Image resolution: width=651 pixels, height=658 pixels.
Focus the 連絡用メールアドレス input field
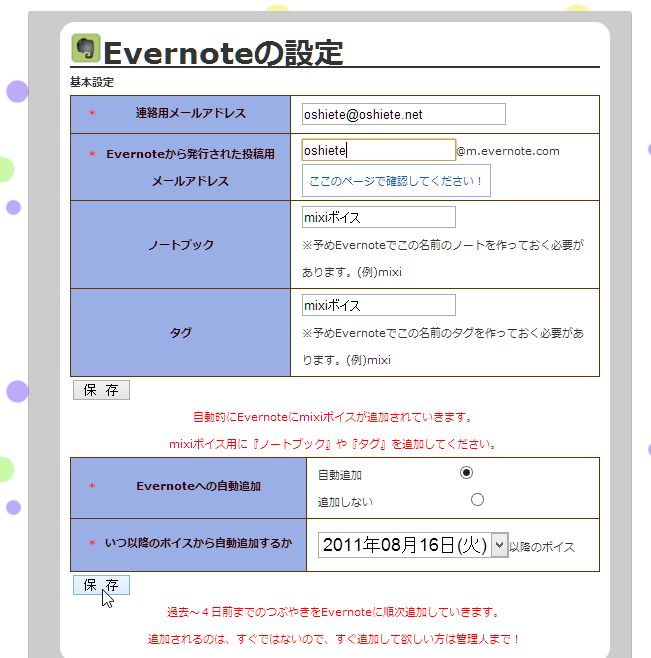pos(403,114)
